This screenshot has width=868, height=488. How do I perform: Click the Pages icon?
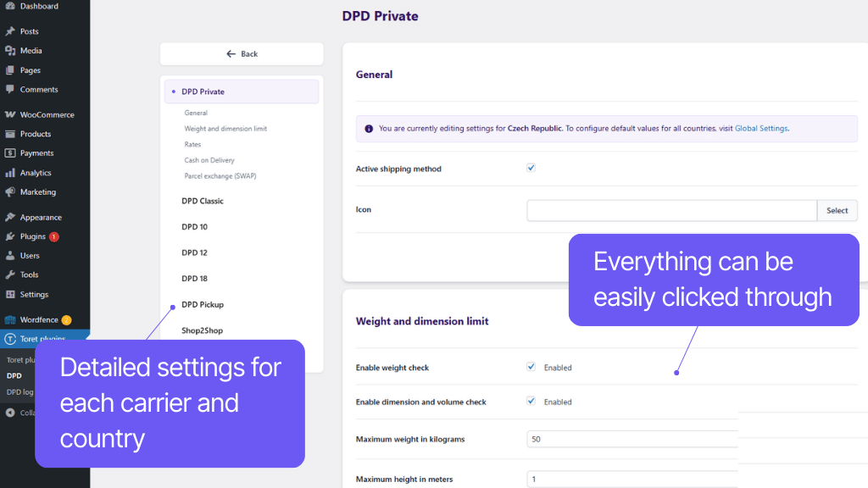click(10, 70)
